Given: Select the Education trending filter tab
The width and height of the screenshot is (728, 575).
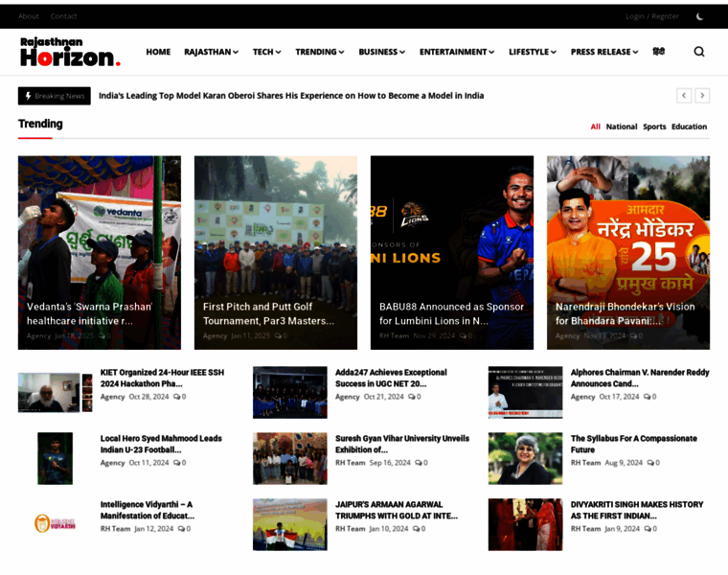Looking at the screenshot, I should 689,126.
